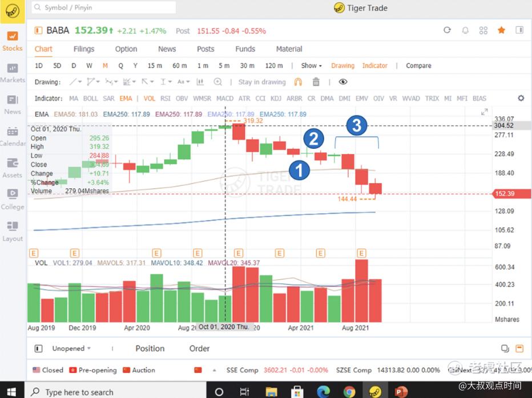Toggle BABA favorite star
The width and height of the screenshot is (532, 398).
coord(501,30)
